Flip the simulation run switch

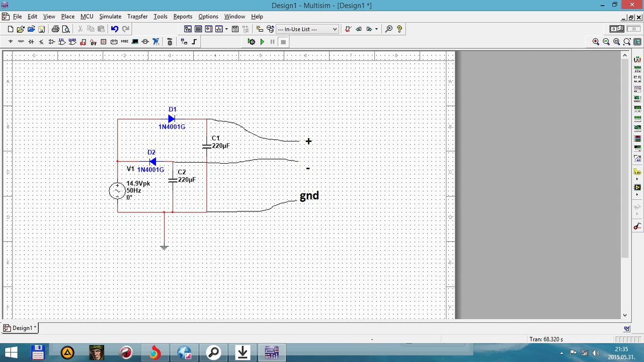617,29
